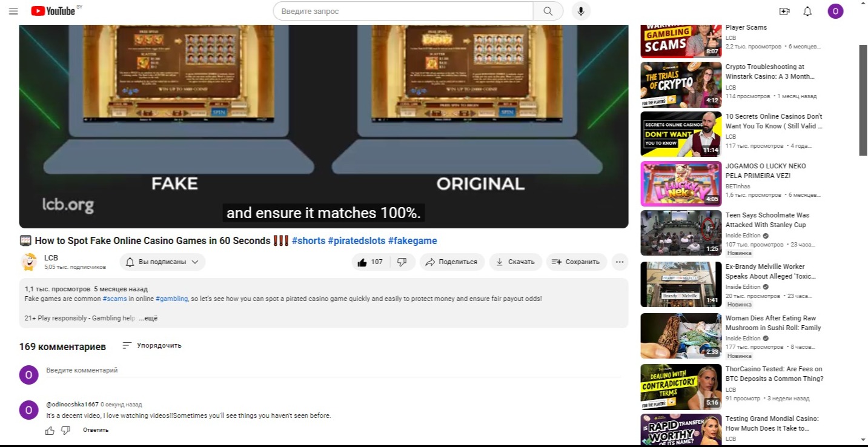Open BETinhas channel name
This screenshot has height=447, width=868.
pyautogui.click(x=738, y=186)
